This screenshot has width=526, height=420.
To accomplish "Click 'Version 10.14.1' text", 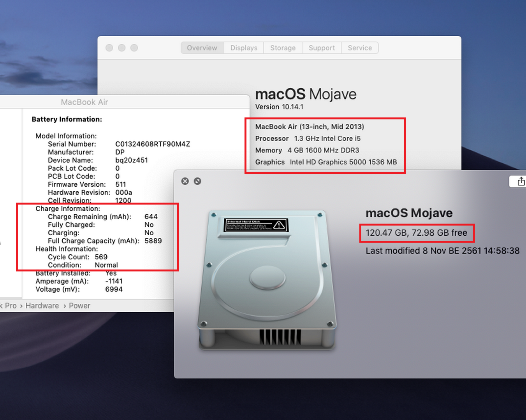I will tap(279, 107).
